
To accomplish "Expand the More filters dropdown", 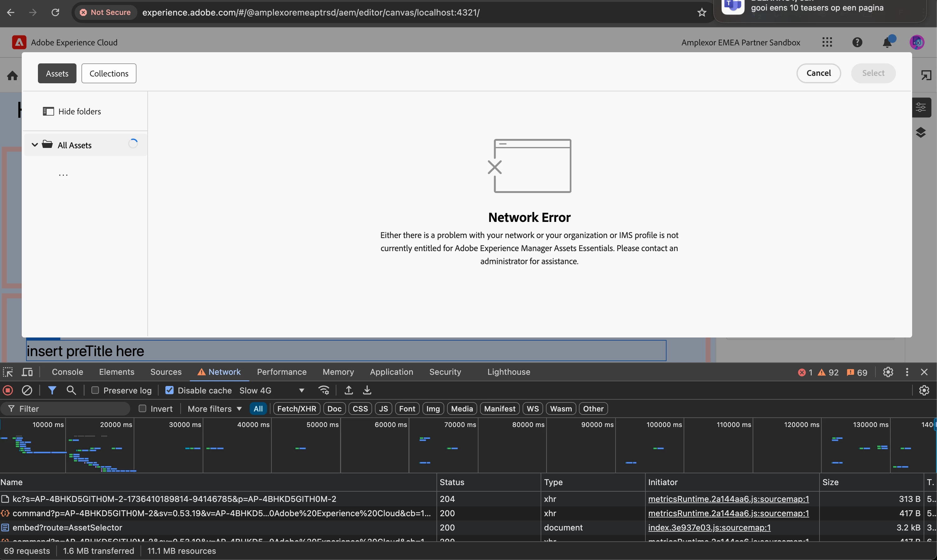I will (x=215, y=409).
